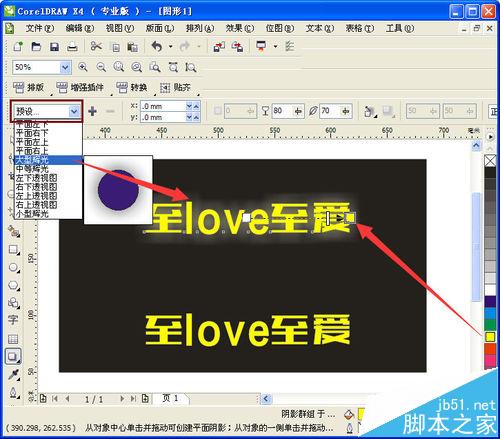Open the 文件 menu
The image size is (500, 439).
pyautogui.click(x=40, y=28)
